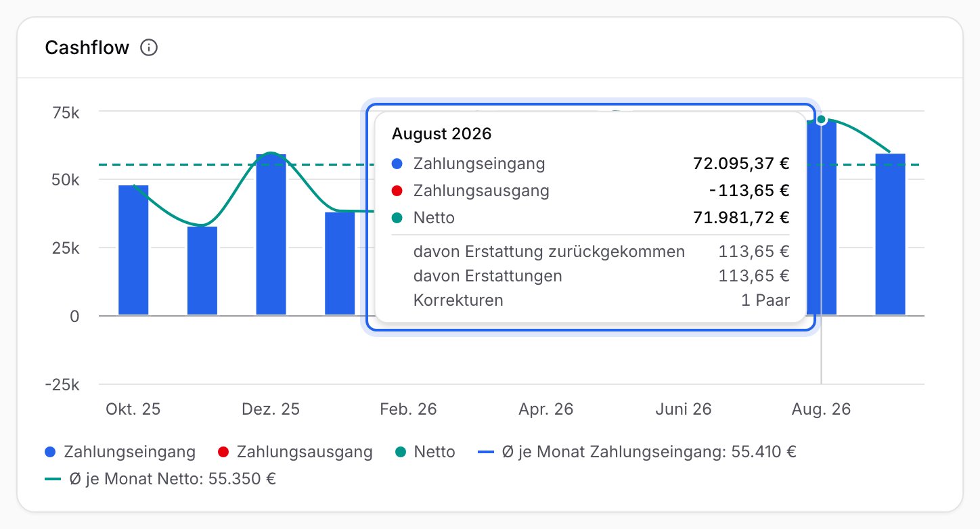
Task: Click the Cashflow title text
Action: coord(87,48)
